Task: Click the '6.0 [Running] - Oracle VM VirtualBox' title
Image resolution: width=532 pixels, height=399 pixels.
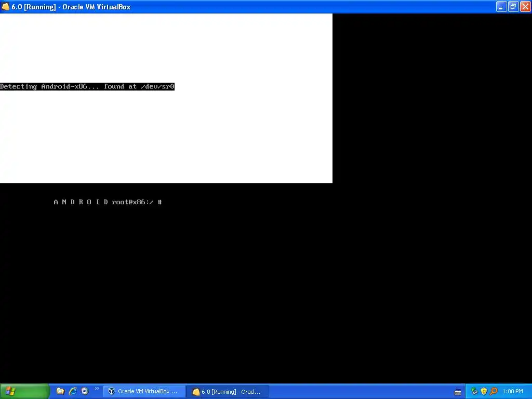Action: tap(71, 7)
